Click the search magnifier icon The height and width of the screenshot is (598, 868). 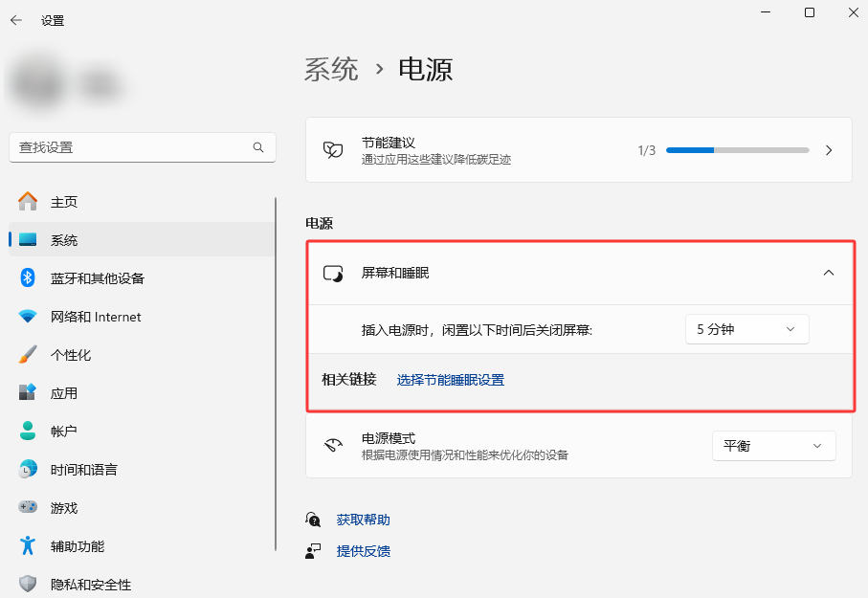click(258, 147)
